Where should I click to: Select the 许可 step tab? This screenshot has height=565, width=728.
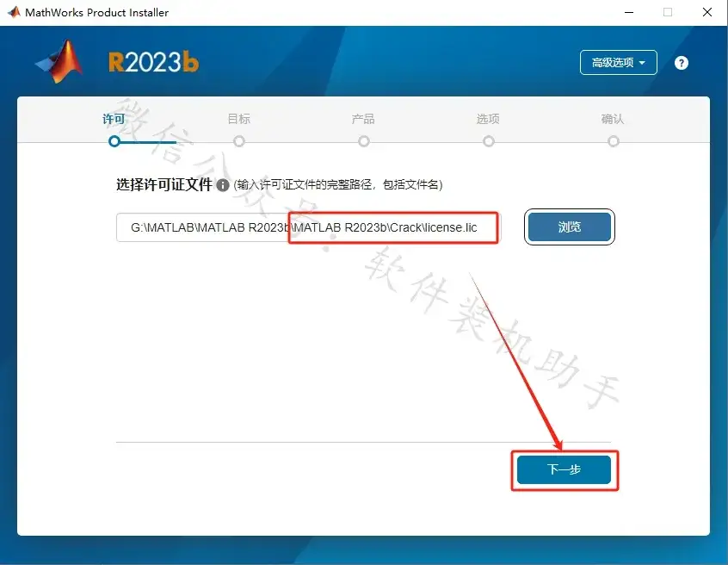[114, 119]
